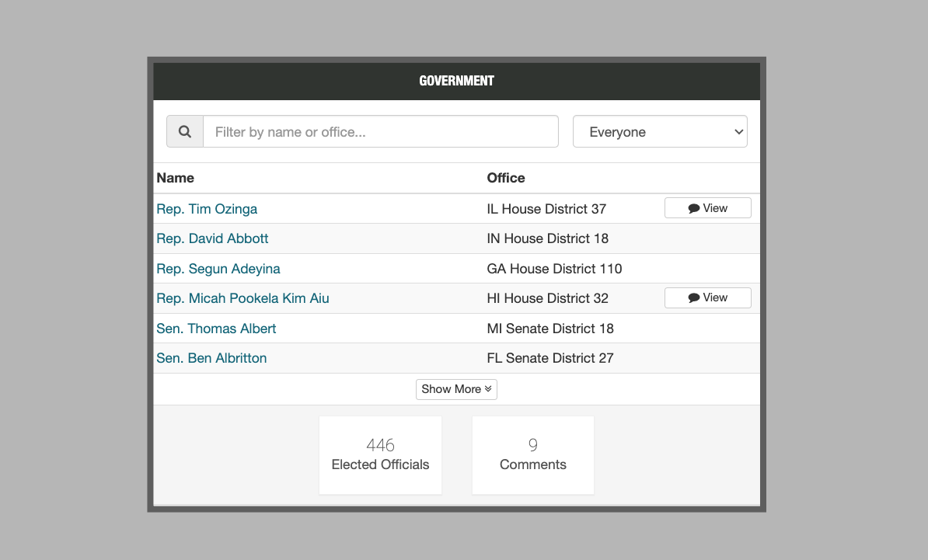Screen dimensions: 928x560
Task: View comments for HI House District 32
Action: pos(707,297)
